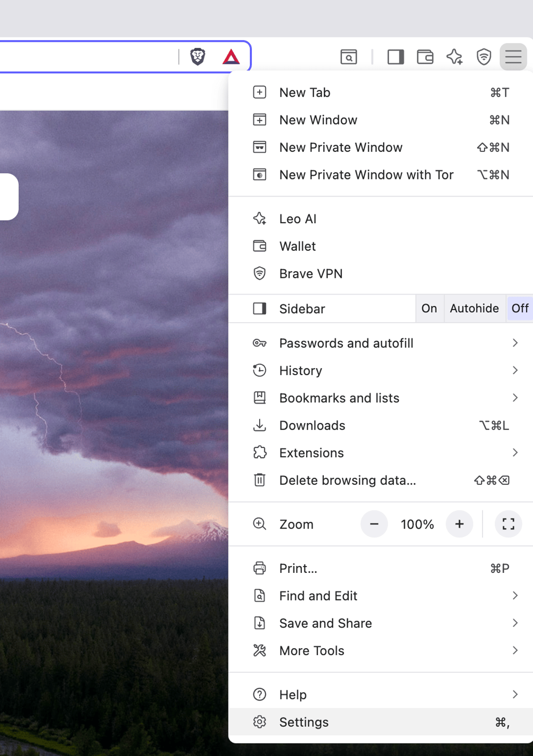Click the clock icon for History
This screenshot has width=533, height=756.
[260, 370]
